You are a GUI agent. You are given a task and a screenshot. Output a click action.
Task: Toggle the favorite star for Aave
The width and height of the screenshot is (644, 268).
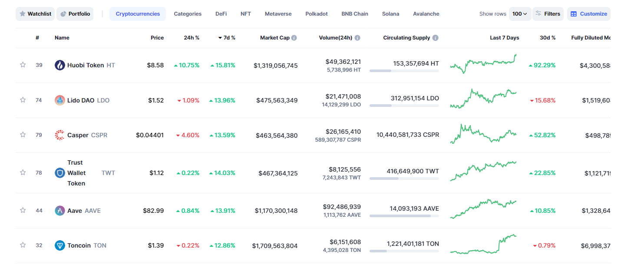tap(23, 211)
